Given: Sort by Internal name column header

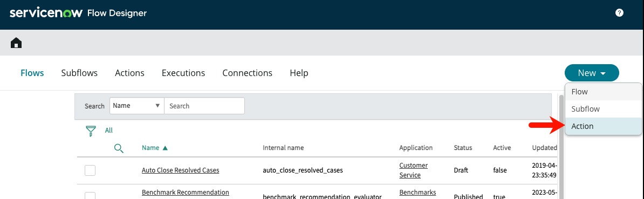Looking at the screenshot, I should pos(283,148).
